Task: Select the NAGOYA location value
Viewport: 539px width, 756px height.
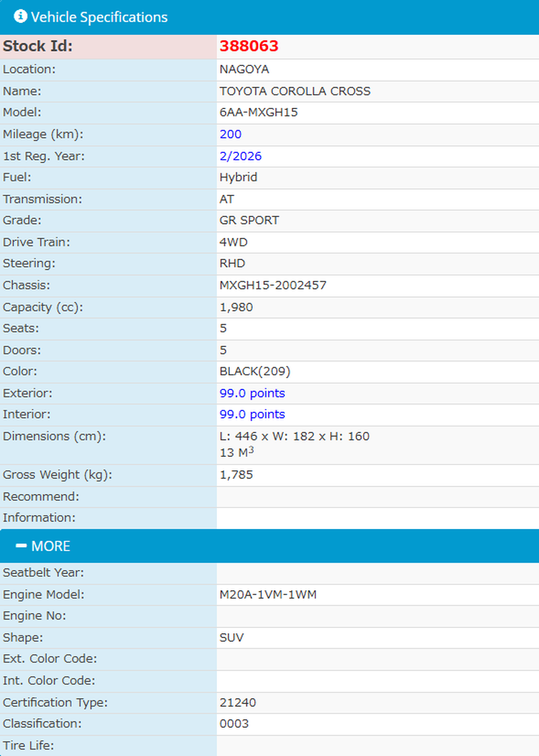Action: pyautogui.click(x=245, y=69)
